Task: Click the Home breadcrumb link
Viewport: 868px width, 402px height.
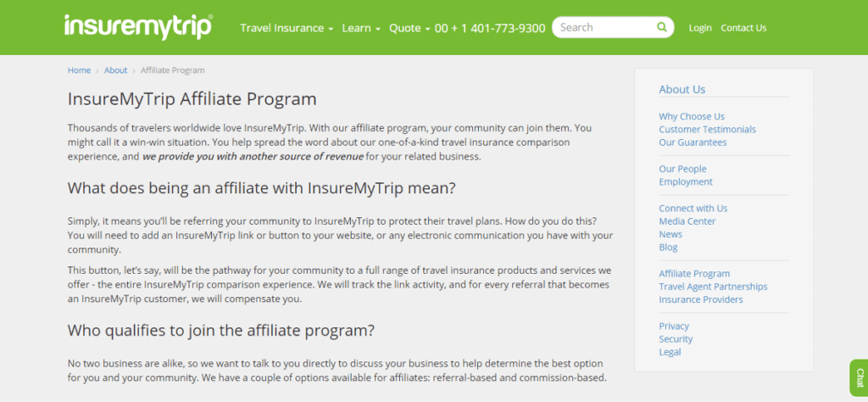Action: tap(79, 70)
